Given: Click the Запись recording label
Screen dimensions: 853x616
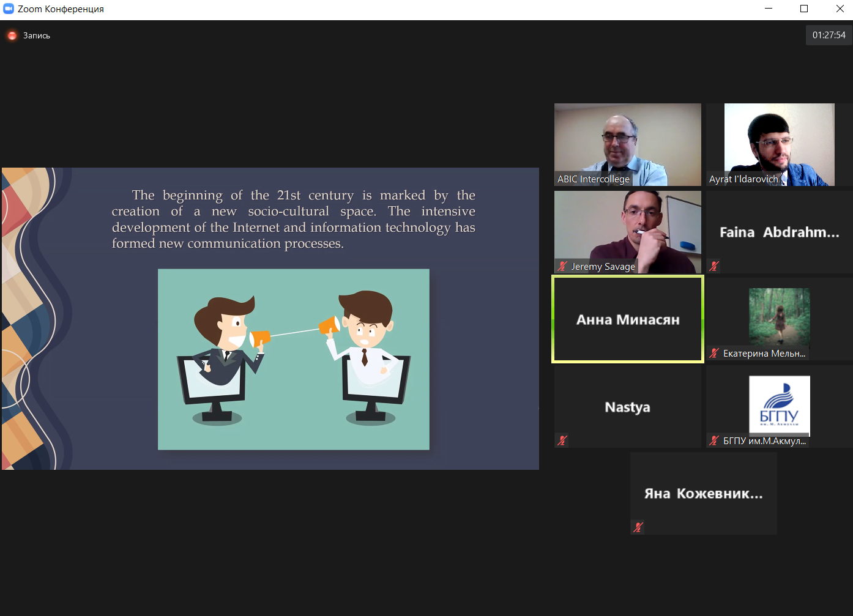Looking at the screenshot, I should 37,35.
